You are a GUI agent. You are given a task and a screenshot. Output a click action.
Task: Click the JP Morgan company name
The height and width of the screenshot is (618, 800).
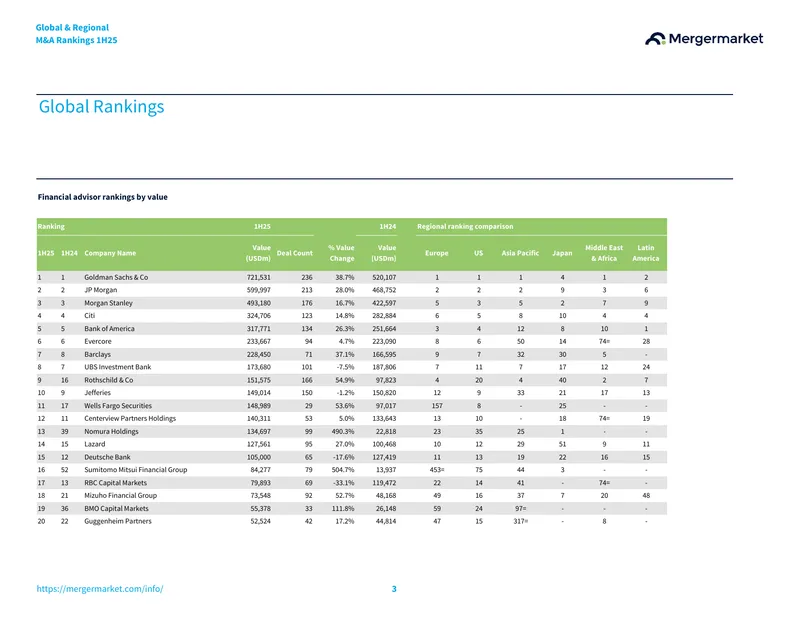click(101, 290)
